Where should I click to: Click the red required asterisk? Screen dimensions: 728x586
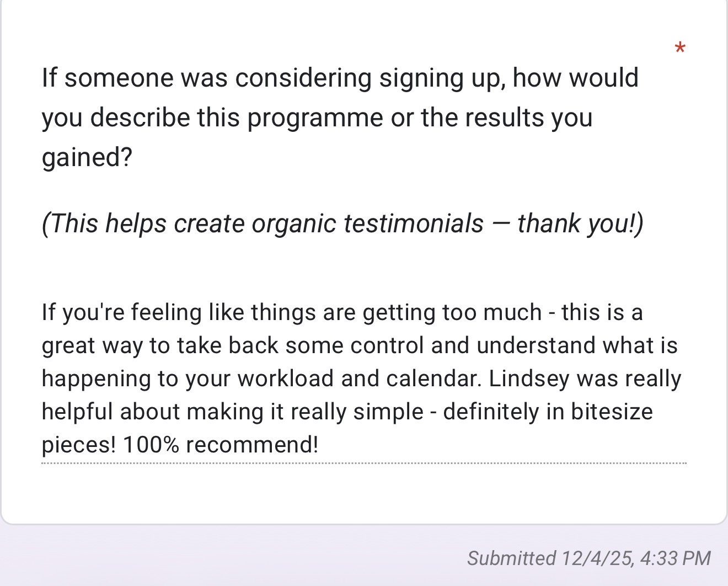680,48
